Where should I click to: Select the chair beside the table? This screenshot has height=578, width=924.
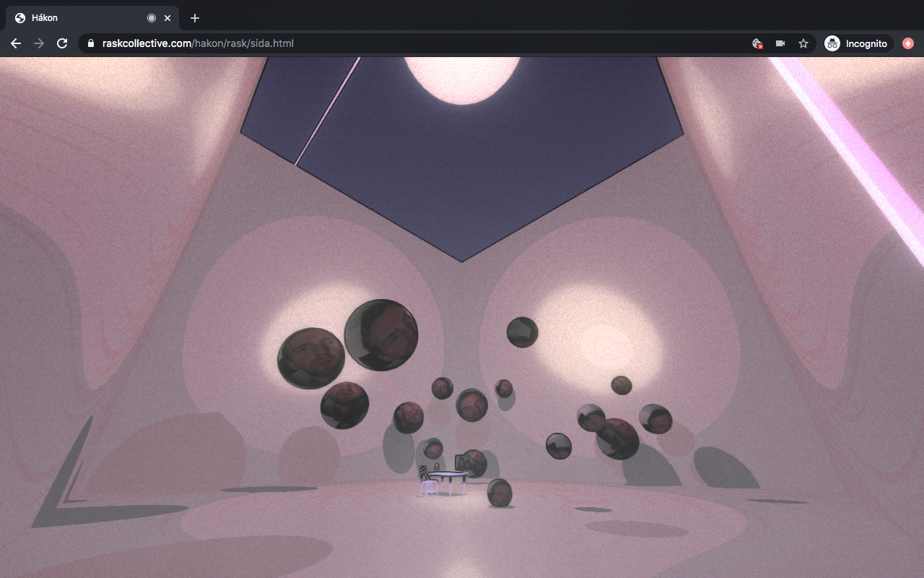(427, 482)
